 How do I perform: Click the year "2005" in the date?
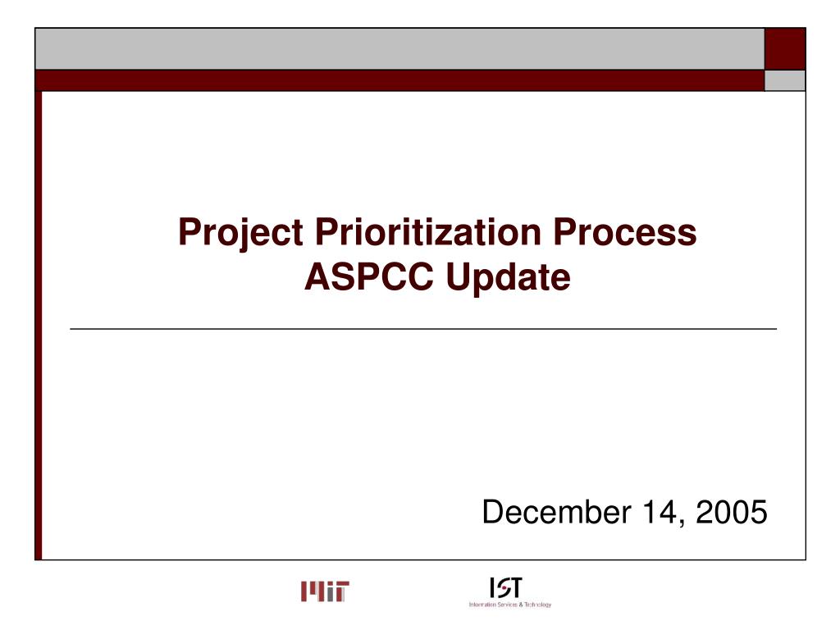coord(731,512)
